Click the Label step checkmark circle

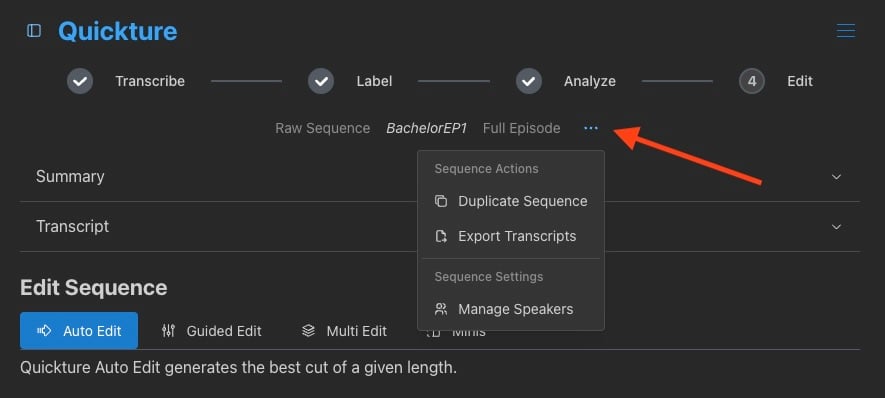click(321, 81)
